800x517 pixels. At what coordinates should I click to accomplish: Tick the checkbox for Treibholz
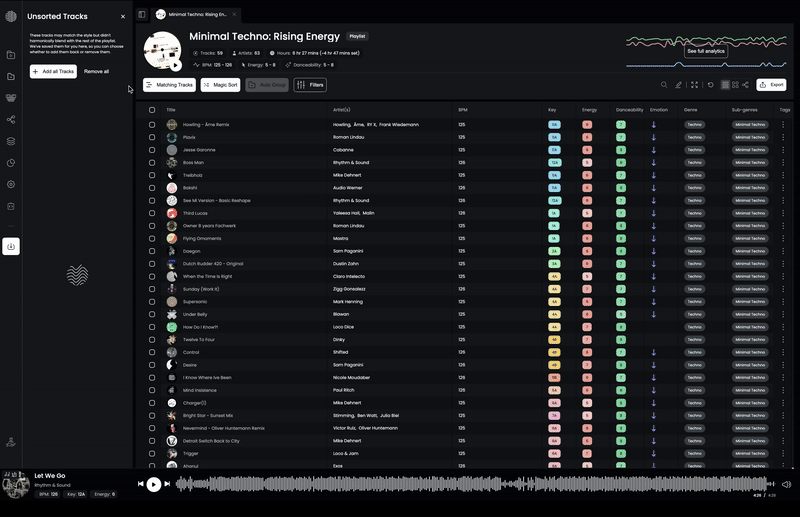152,175
